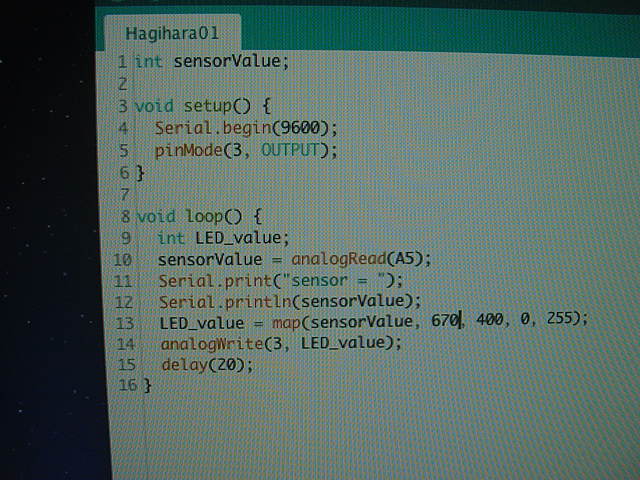Click the 'delay(20);' line
The image size is (640, 480).
tap(207, 364)
